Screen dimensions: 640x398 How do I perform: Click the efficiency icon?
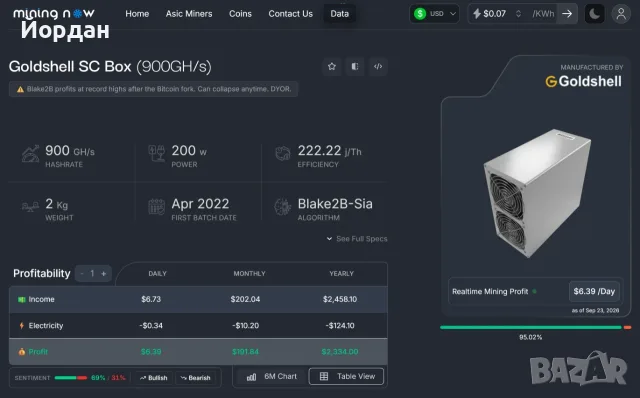282,153
